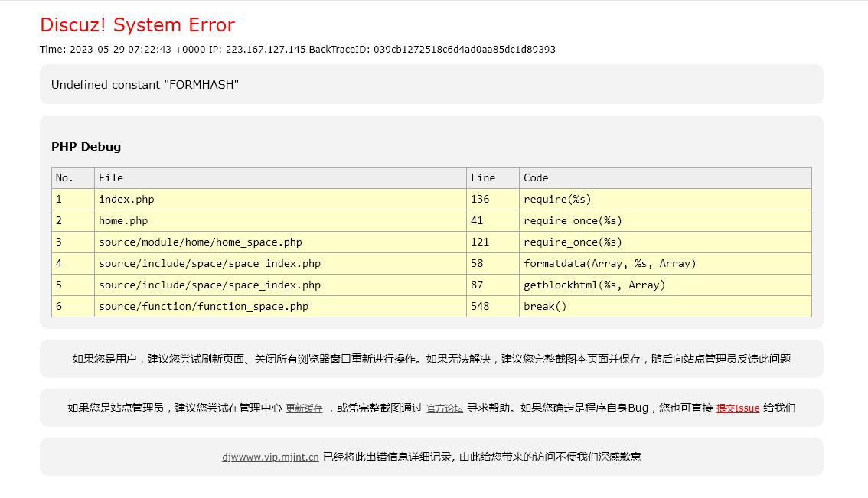This screenshot has width=868, height=498.
Task: Select the break() code cell
Action: [545, 307]
